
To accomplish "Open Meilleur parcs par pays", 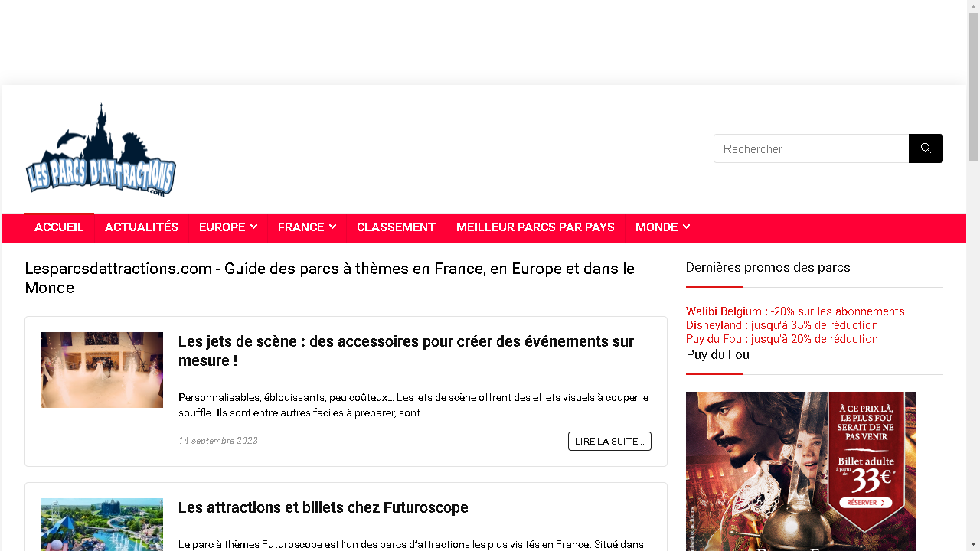I will click(535, 227).
